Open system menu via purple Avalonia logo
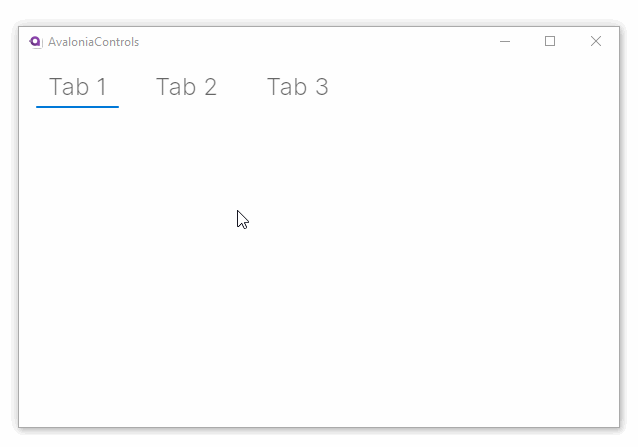The width and height of the screenshot is (638, 447). point(36,42)
